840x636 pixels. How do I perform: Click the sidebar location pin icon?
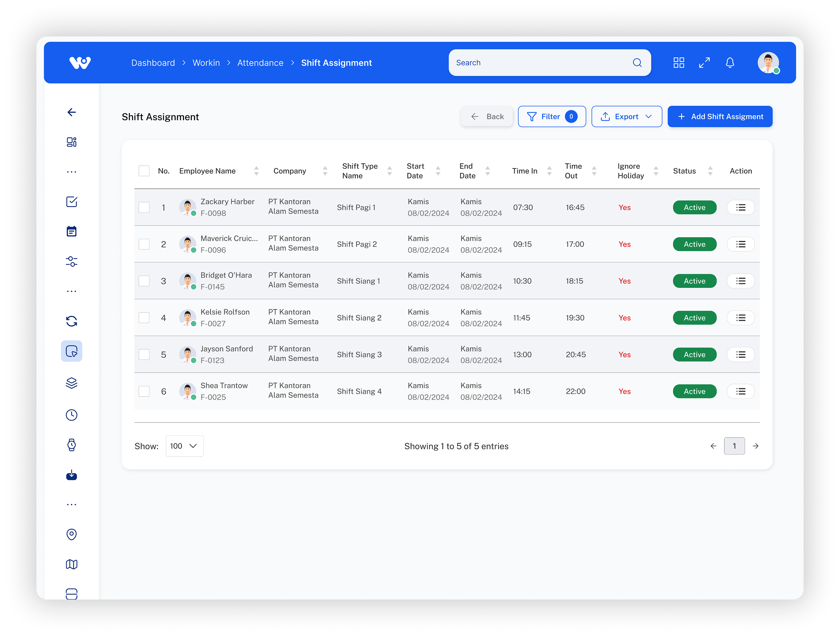pos(71,534)
